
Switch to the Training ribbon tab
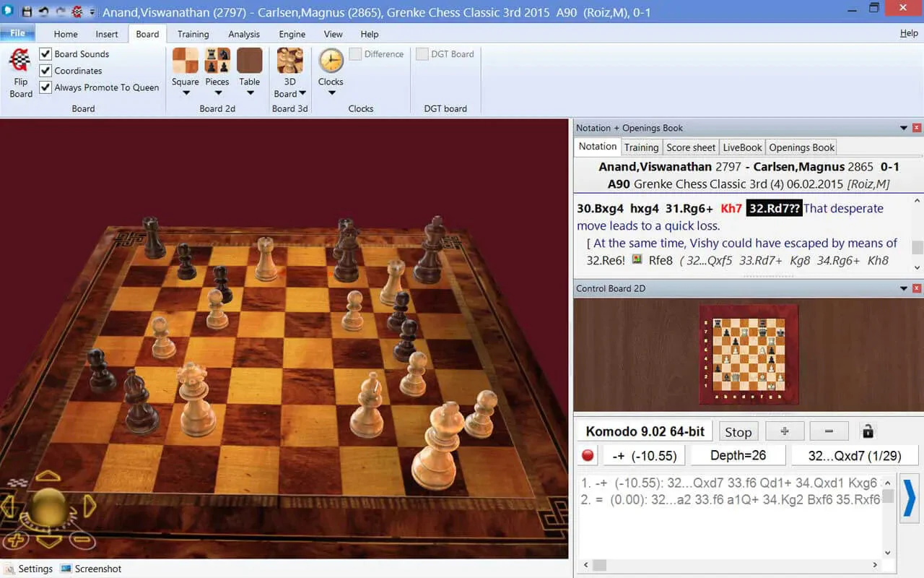[193, 34]
